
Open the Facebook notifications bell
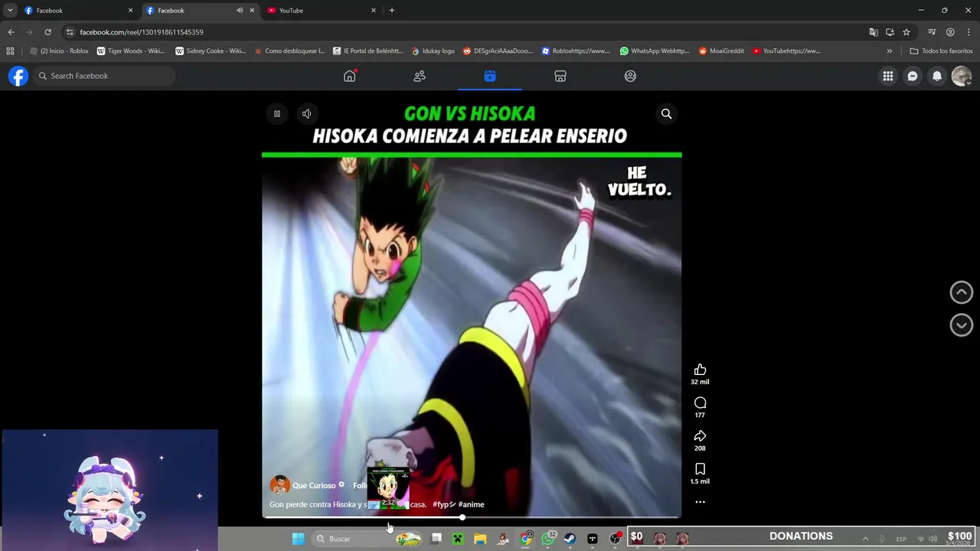click(937, 76)
